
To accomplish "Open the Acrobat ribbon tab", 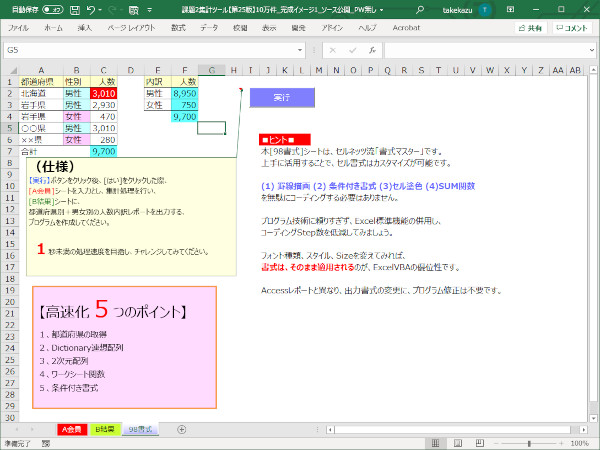I will click(x=406, y=28).
